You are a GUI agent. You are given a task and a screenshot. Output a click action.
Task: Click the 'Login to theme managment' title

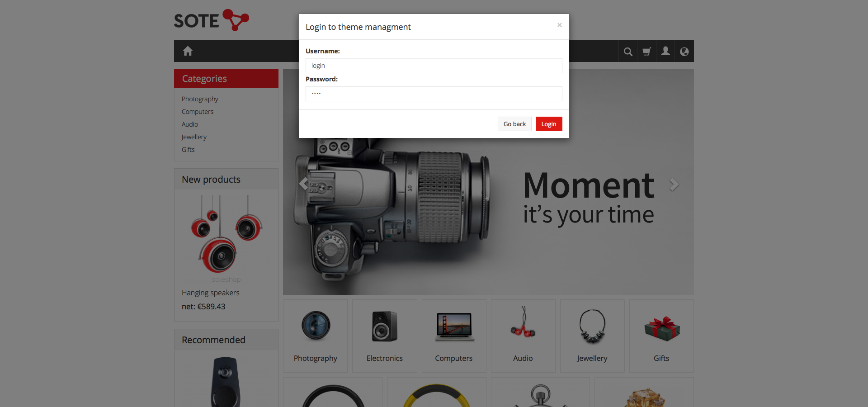click(358, 27)
